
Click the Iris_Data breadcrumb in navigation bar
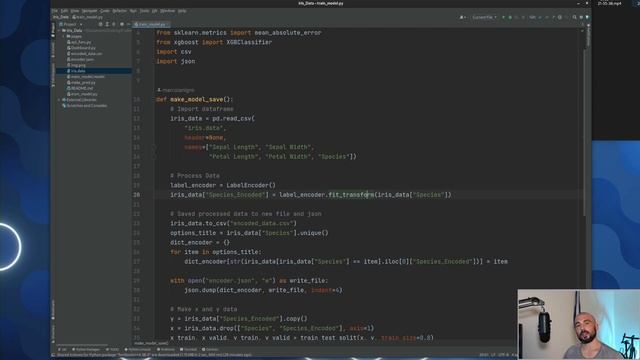[60, 17]
